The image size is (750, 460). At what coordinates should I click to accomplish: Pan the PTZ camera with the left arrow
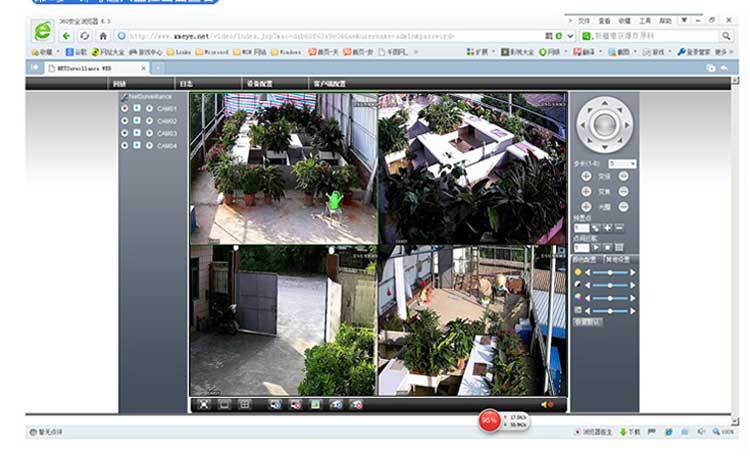tap(583, 125)
